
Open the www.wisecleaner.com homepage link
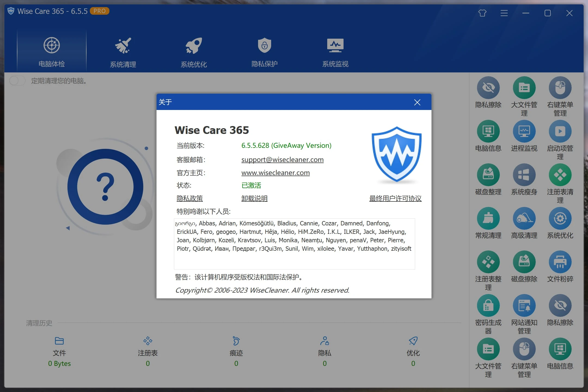tap(275, 173)
